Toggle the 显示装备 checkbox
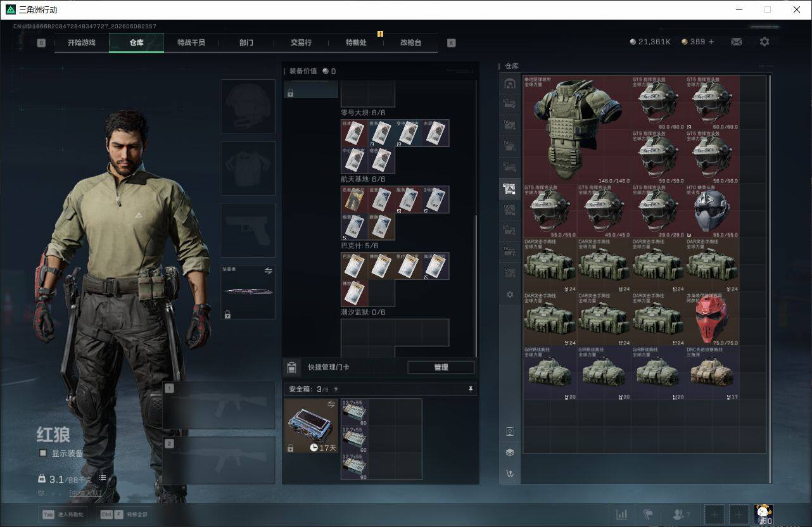812x527 pixels. pyautogui.click(x=43, y=453)
